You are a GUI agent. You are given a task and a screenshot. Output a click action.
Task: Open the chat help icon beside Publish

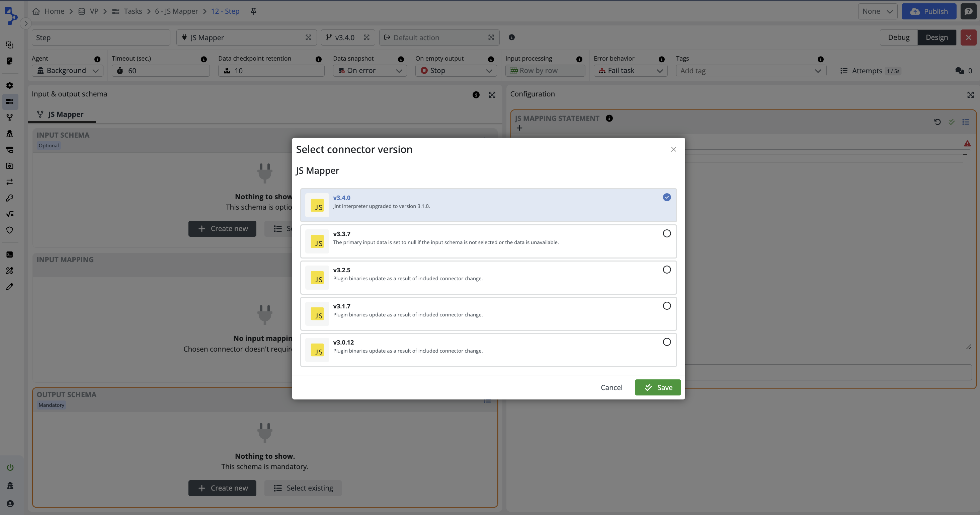968,11
